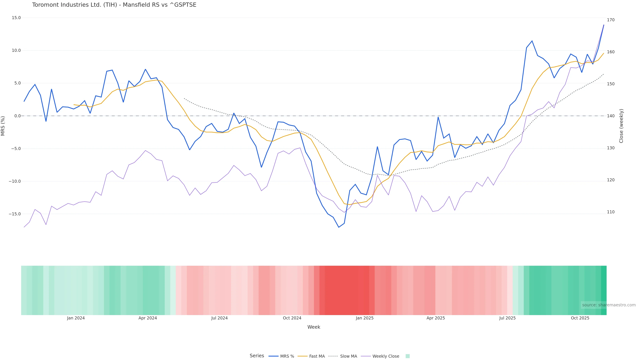Click the orange Fast MA legend line
The width and height of the screenshot is (644, 362).
pos(303,356)
